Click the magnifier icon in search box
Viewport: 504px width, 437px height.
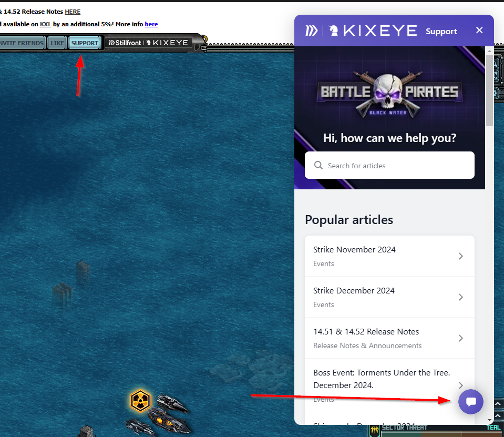tap(318, 165)
